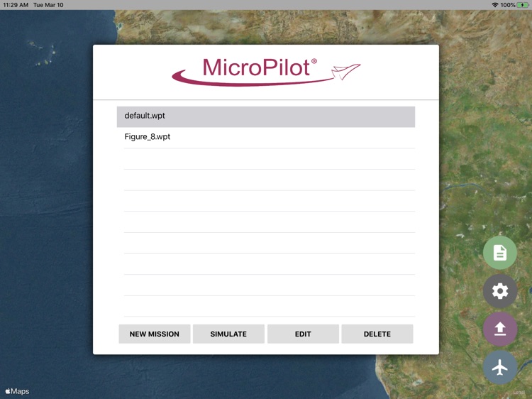Open settings via the gear button
The image size is (532, 399).
(x=500, y=291)
